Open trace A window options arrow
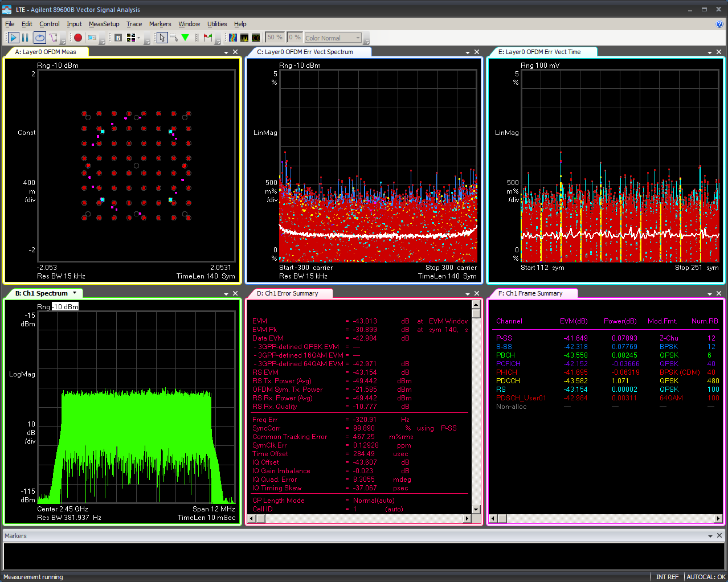Image resolution: width=728 pixels, height=582 pixels. point(226,52)
